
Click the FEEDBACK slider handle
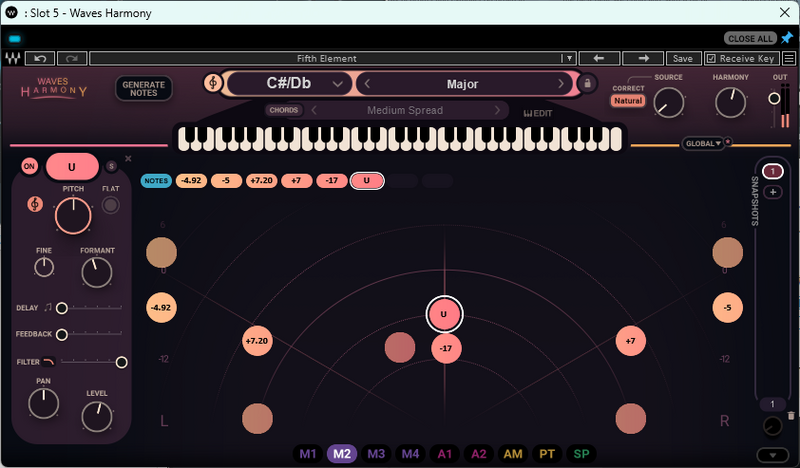pyautogui.click(x=62, y=334)
